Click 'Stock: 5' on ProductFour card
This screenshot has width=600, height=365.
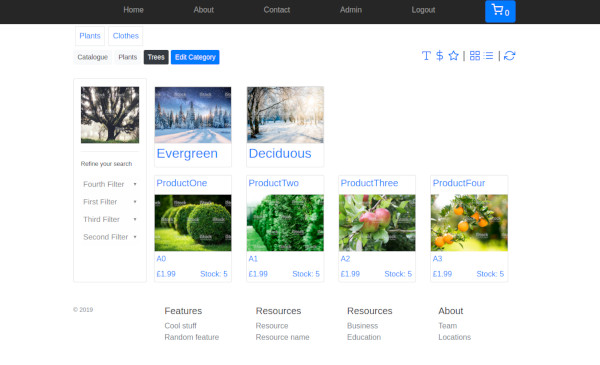pyautogui.click(x=490, y=274)
